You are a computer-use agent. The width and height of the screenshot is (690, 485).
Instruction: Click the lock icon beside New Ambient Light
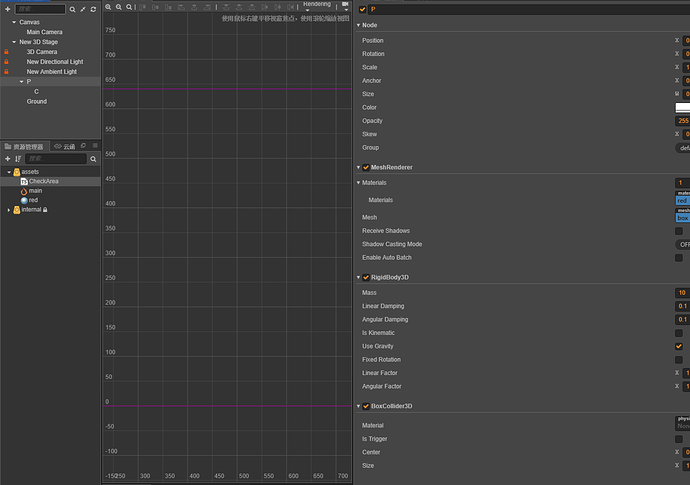7,71
